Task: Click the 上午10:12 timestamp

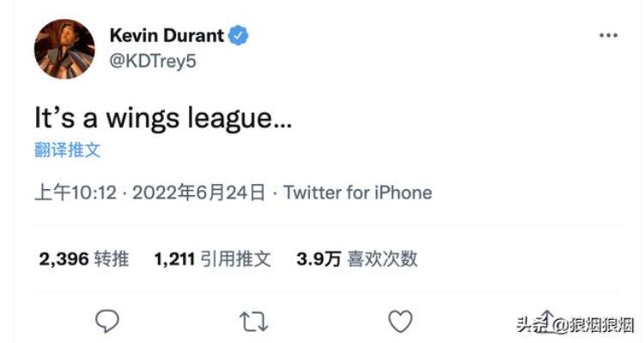Action: 76,193
